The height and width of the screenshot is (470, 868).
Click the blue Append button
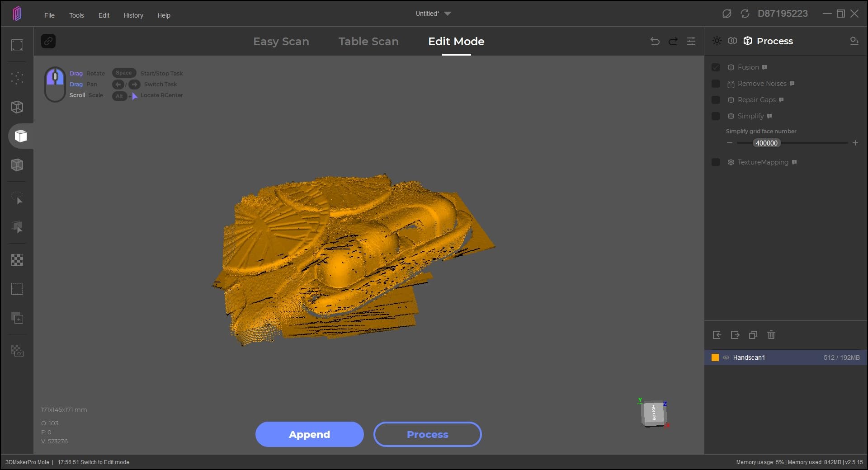point(310,434)
